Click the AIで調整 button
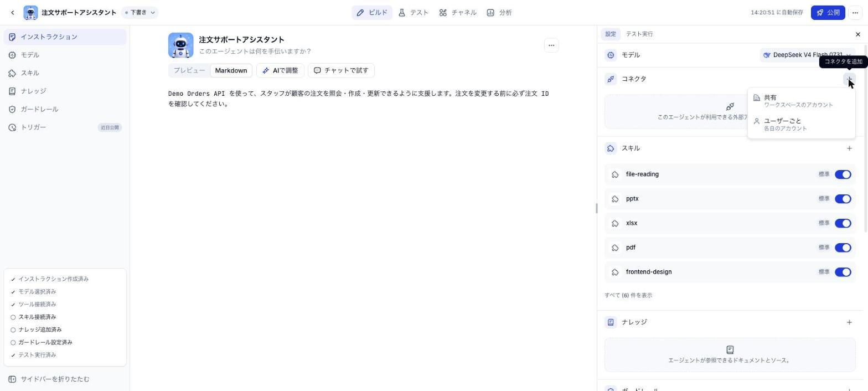 tap(280, 70)
